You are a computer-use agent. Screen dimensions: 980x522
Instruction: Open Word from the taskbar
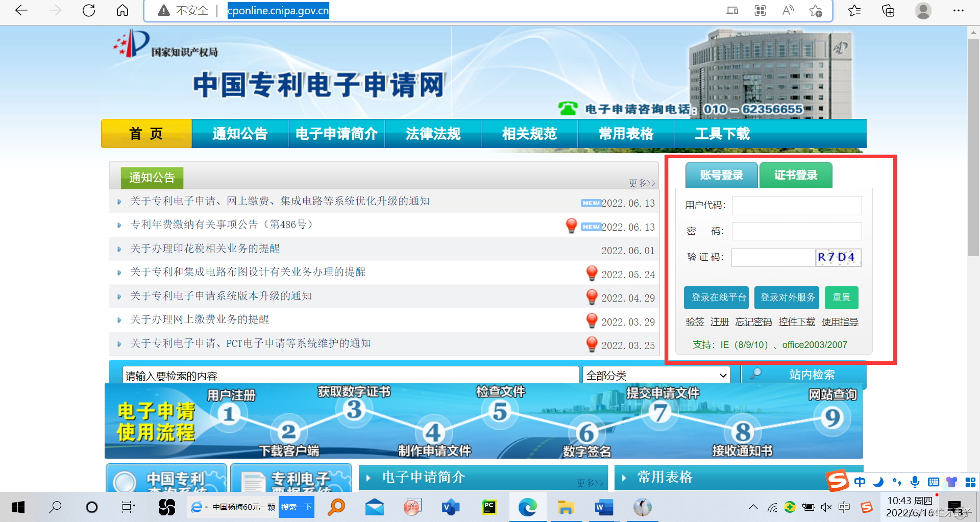click(x=604, y=507)
